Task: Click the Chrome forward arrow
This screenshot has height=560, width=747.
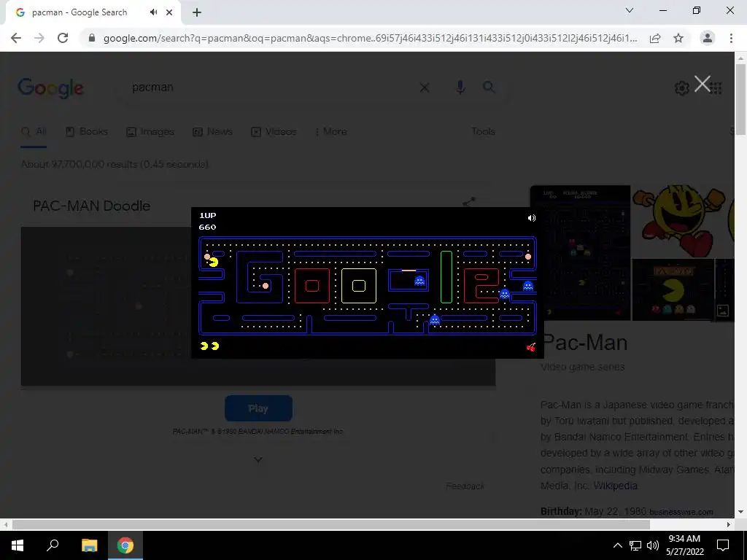Action: 39,38
